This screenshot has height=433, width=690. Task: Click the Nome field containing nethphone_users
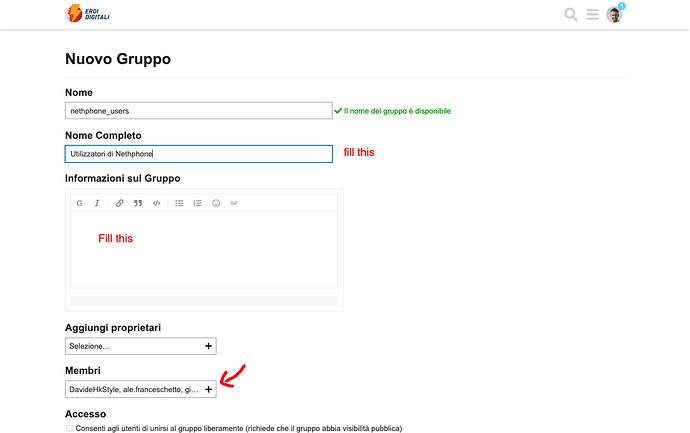click(198, 110)
